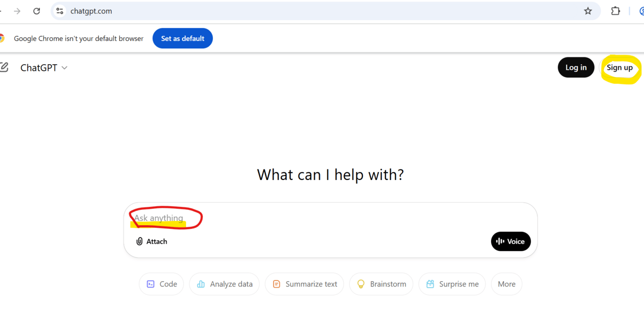Start Voice mode
This screenshot has width=644, height=319.
510,241
